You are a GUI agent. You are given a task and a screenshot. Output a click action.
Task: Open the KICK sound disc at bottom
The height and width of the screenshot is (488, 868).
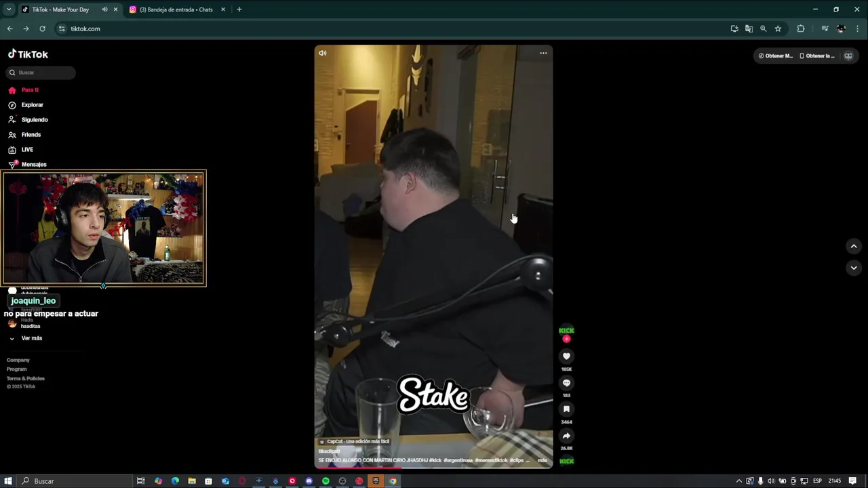click(x=566, y=462)
